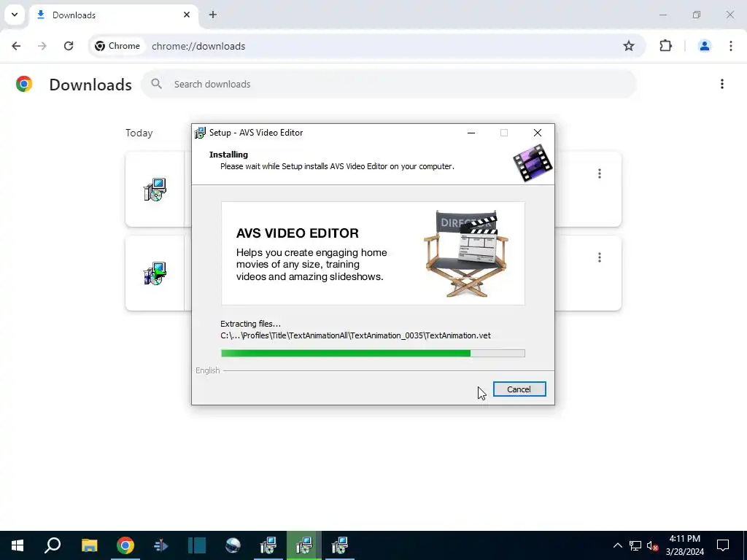Close the Downloads tab

[187, 15]
